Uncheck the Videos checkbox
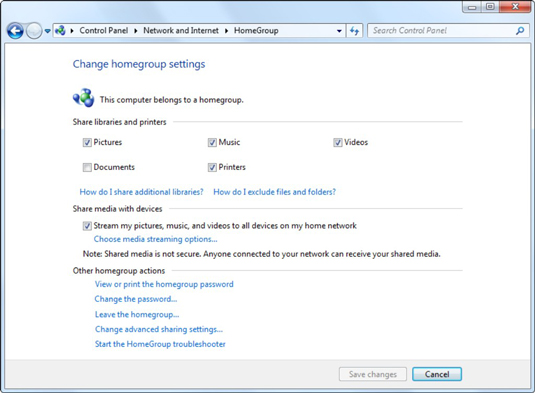This screenshot has width=535, height=393. tap(338, 142)
